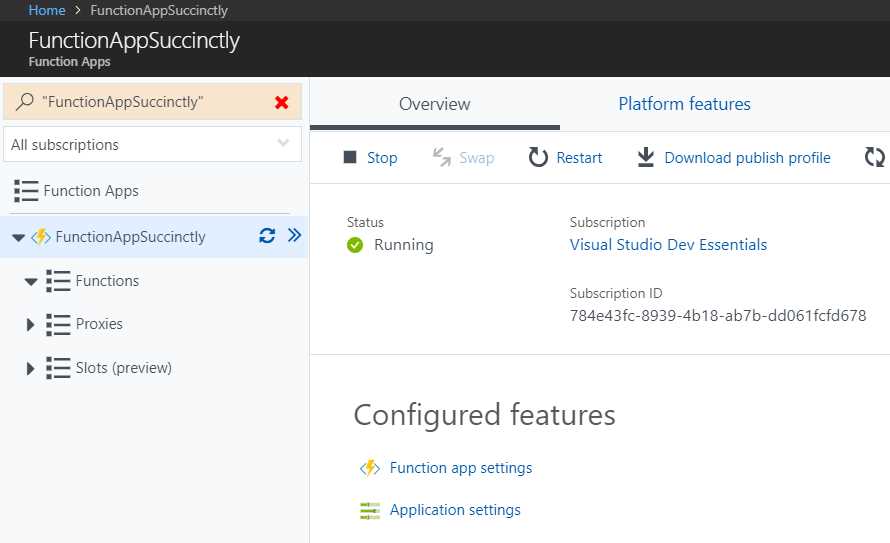Click the Running status text
This screenshot has width=890, height=543.
tap(404, 245)
